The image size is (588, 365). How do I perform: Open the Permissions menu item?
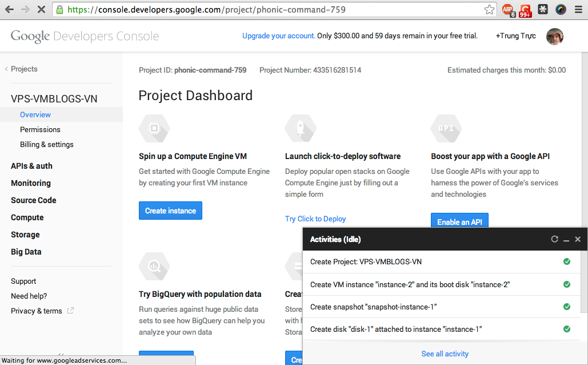click(x=40, y=129)
